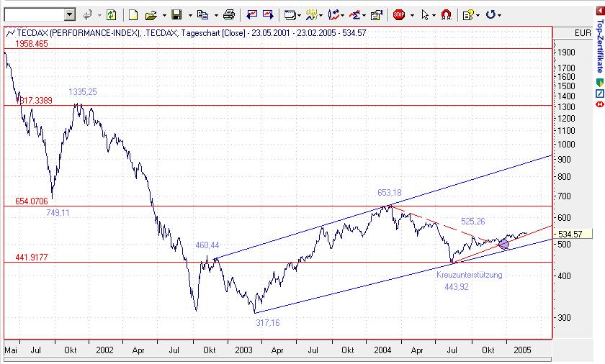Click the next chart icon with right arrow
This screenshot has height=364, width=605.
tap(268, 15)
